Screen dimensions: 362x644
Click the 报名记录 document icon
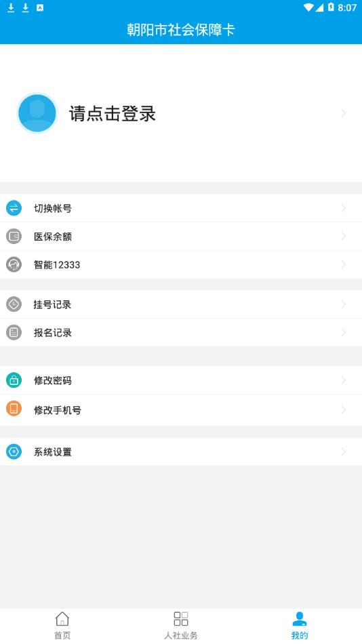coord(14,332)
